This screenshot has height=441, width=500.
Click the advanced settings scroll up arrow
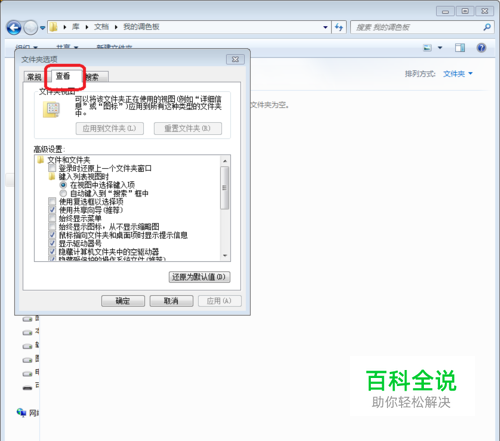click(x=225, y=161)
